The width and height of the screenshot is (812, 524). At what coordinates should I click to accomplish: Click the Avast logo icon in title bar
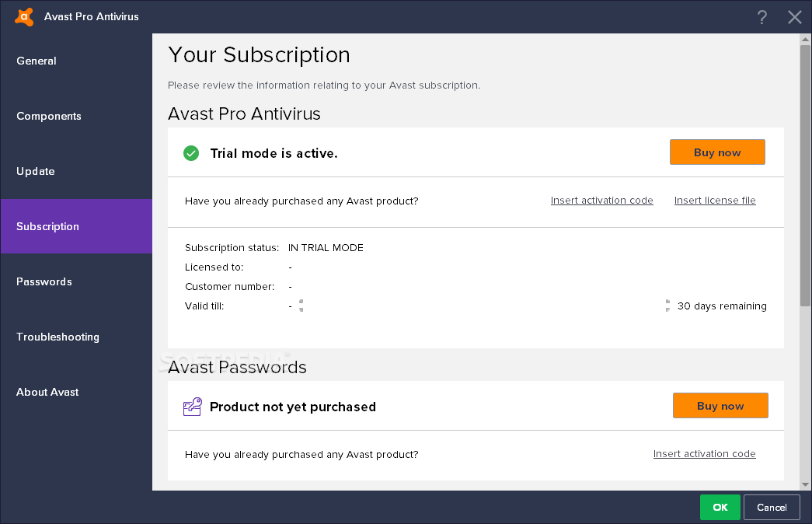(x=24, y=16)
